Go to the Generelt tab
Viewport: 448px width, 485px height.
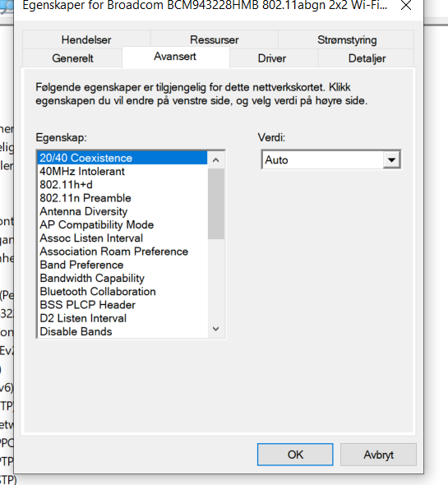click(72, 58)
